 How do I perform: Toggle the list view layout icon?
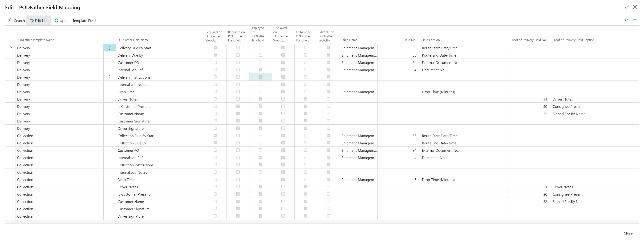634,21
